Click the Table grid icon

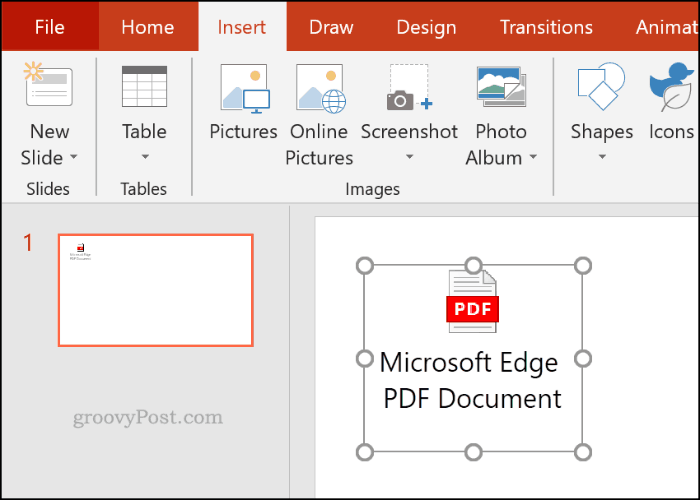pyautogui.click(x=144, y=87)
